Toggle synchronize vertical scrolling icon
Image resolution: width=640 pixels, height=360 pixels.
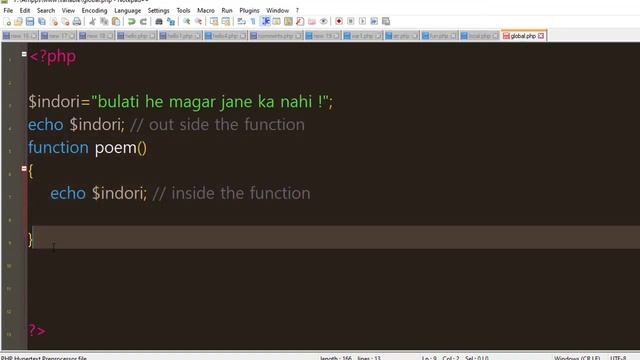tap(214, 22)
